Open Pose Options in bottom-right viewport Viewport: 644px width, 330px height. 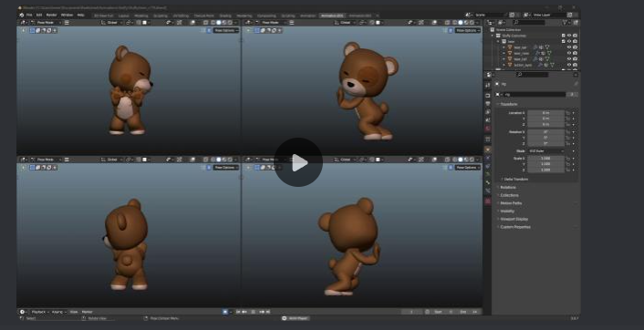tap(467, 168)
